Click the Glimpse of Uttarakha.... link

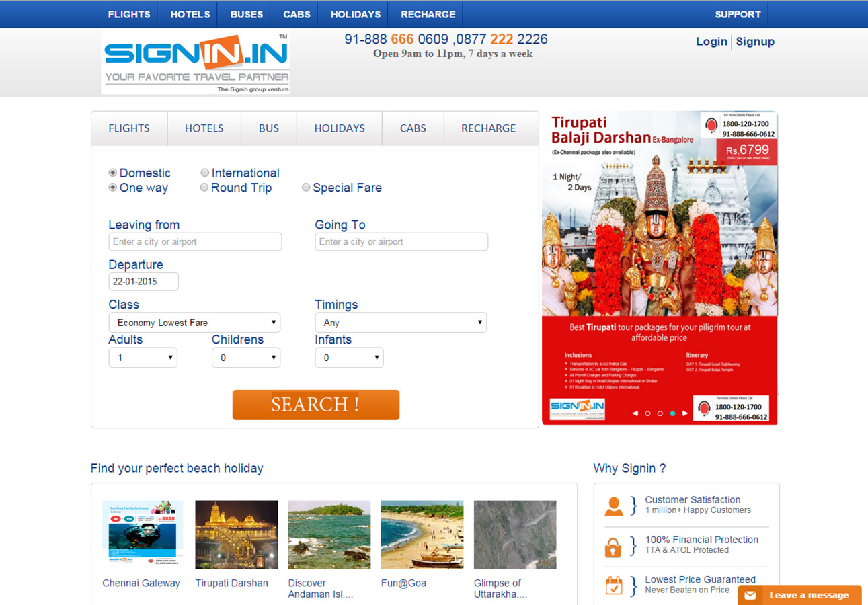tap(500, 589)
